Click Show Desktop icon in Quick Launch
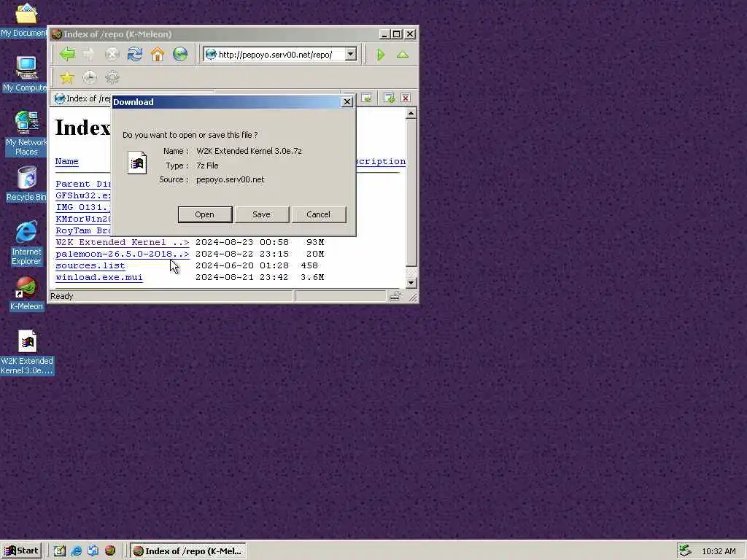The image size is (747, 560). point(60,551)
